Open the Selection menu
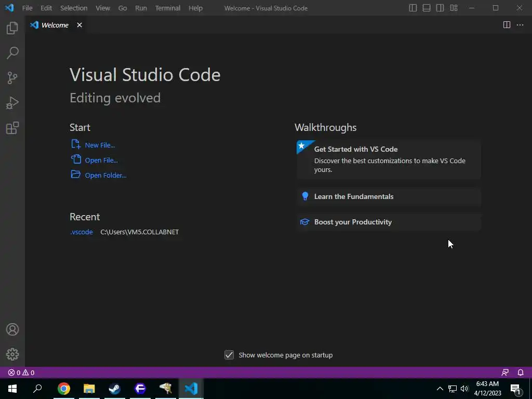The image size is (532, 399). (74, 8)
